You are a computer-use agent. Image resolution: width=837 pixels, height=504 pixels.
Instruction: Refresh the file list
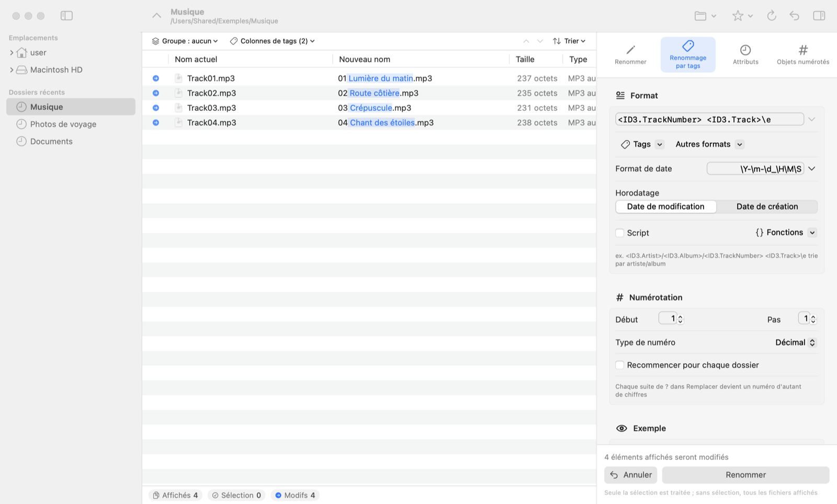coord(772,16)
